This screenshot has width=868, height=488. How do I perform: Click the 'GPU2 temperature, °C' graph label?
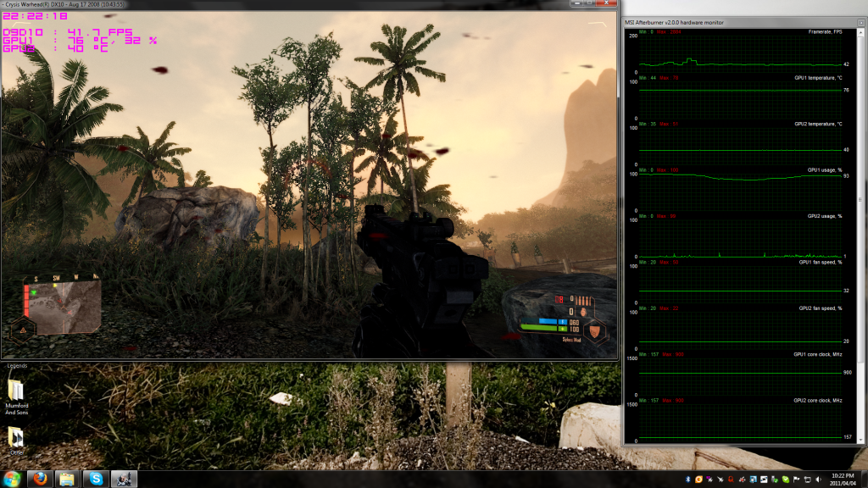pyautogui.click(x=818, y=124)
